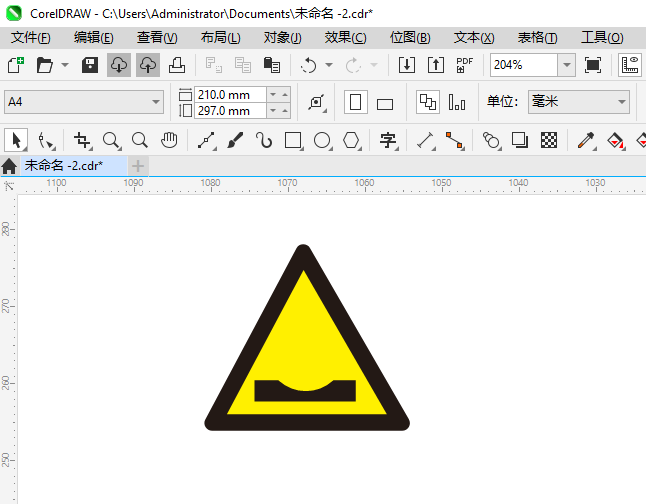Click the page dimensions options icon

pos(316,102)
